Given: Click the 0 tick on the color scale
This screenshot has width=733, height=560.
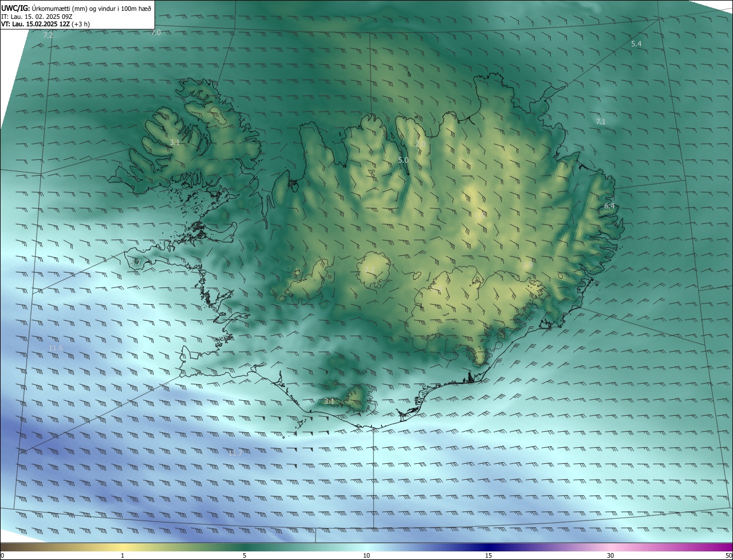Looking at the screenshot, I should tap(2, 555).
